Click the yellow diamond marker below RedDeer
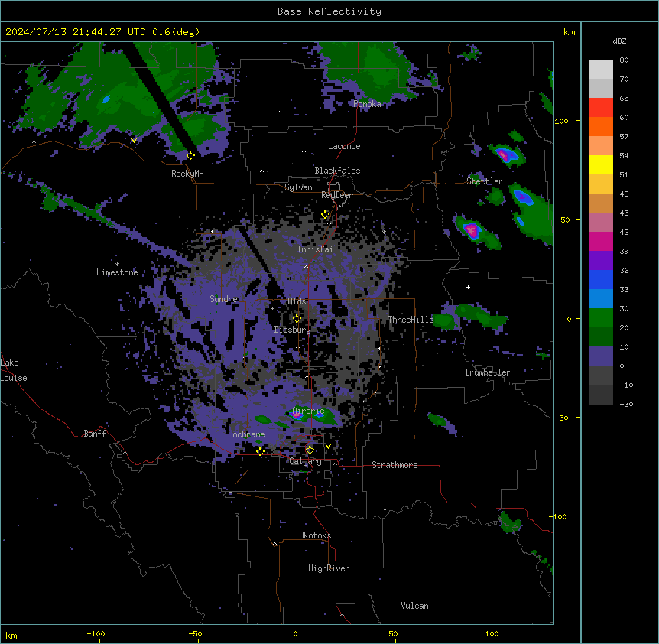The width and height of the screenshot is (659, 644). [x=326, y=215]
